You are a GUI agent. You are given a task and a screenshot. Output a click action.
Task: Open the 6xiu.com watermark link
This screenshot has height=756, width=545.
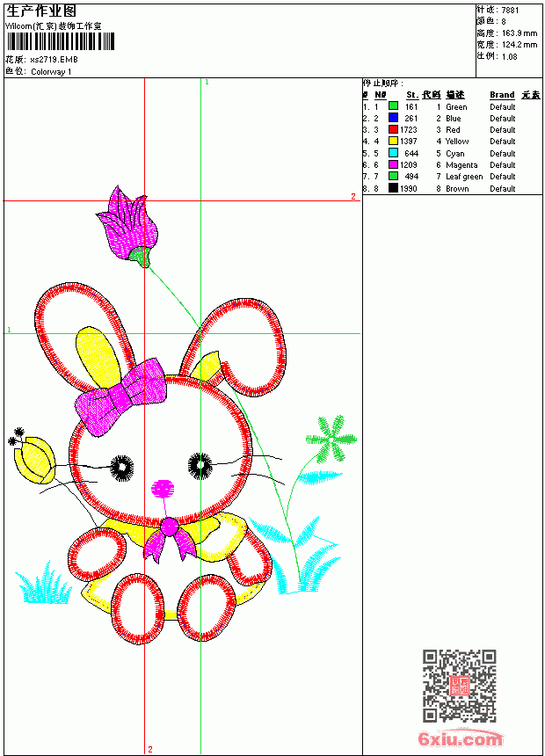(x=460, y=738)
